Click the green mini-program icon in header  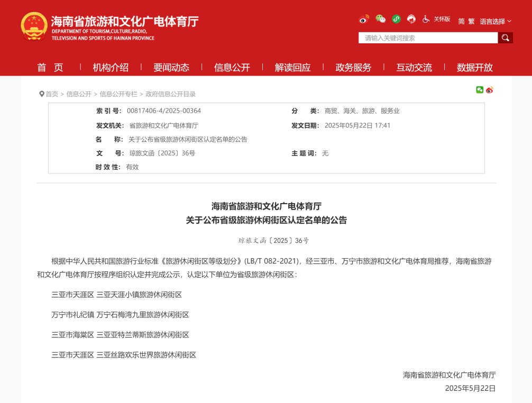[x=396, y=19]
